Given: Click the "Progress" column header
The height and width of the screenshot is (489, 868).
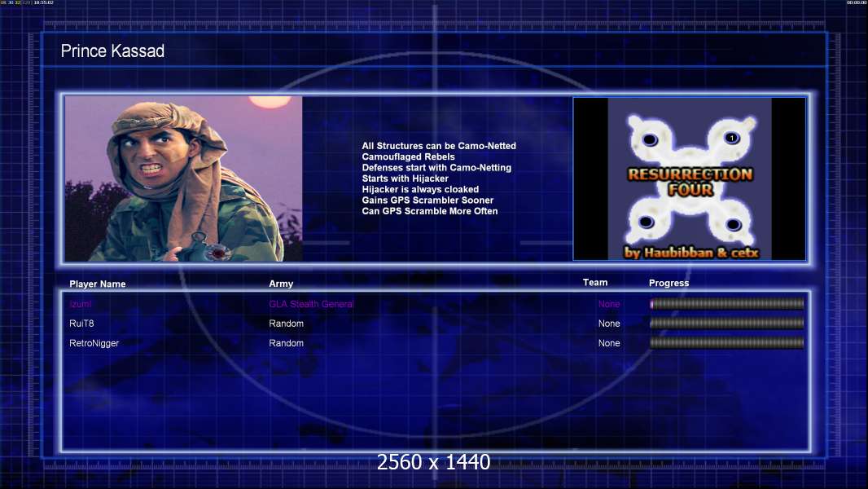Looking at the screenshot, I should [x=669, y=283].
